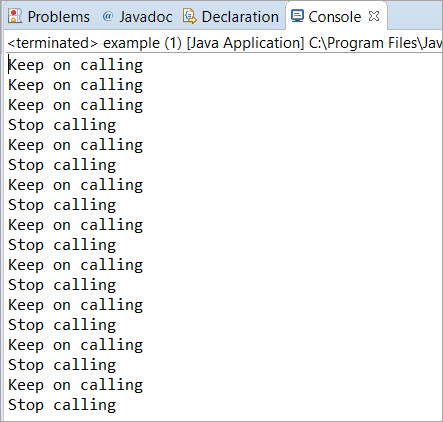443x422 pixels.
Task: Place cursor in first Keep on calling line
Action: pos(76,65)
